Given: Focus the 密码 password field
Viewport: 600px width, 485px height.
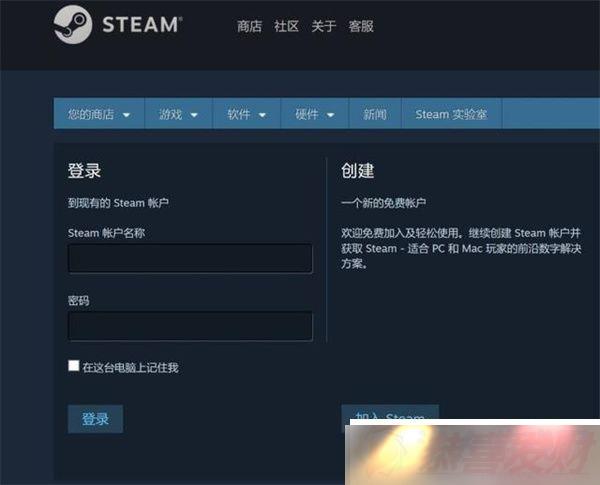Looking at the screenshot, I should point(190,326).
